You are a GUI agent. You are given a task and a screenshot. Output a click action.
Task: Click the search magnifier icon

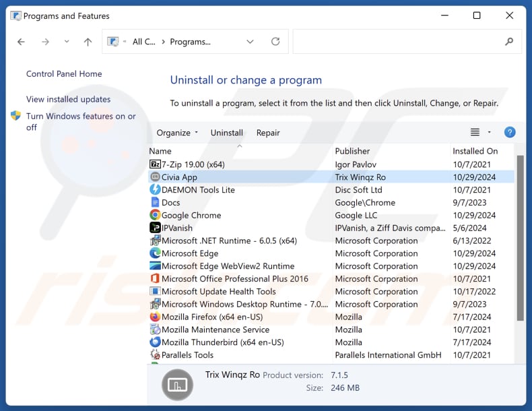coord(509,41)
